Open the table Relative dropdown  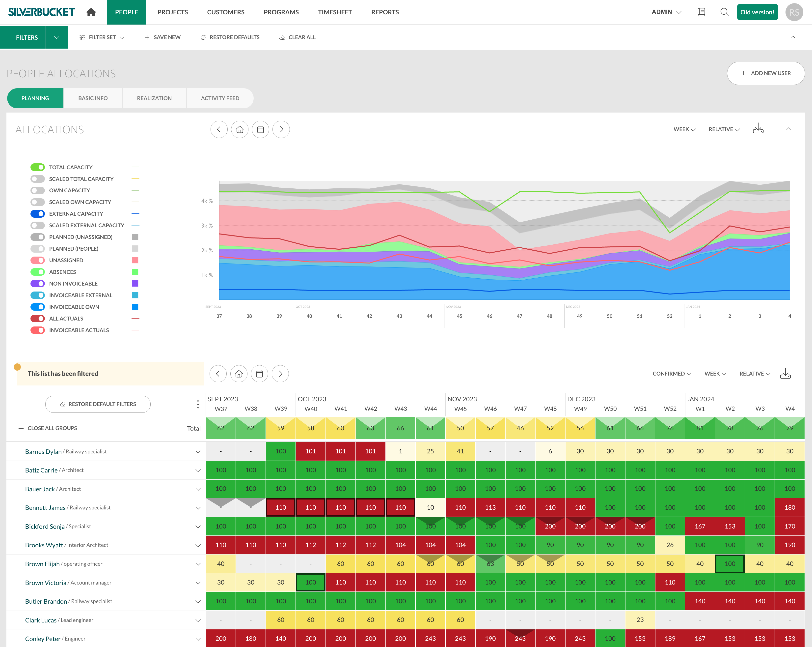click(755, 373)
